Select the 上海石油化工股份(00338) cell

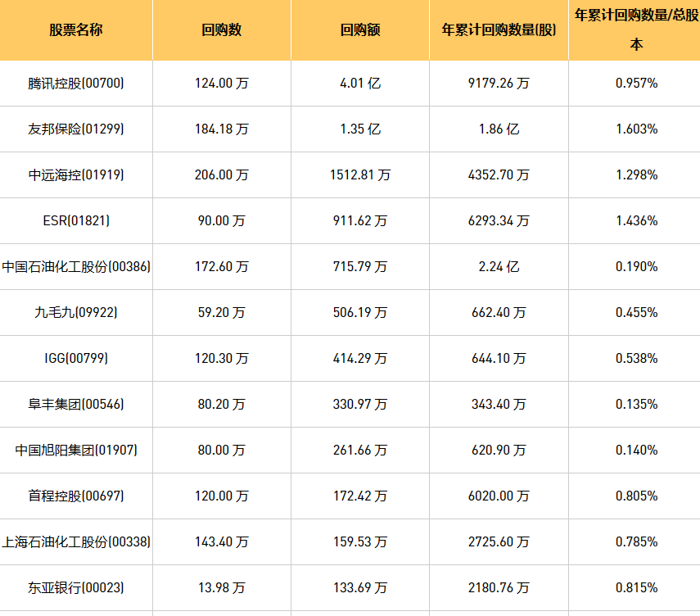[76, 541]
